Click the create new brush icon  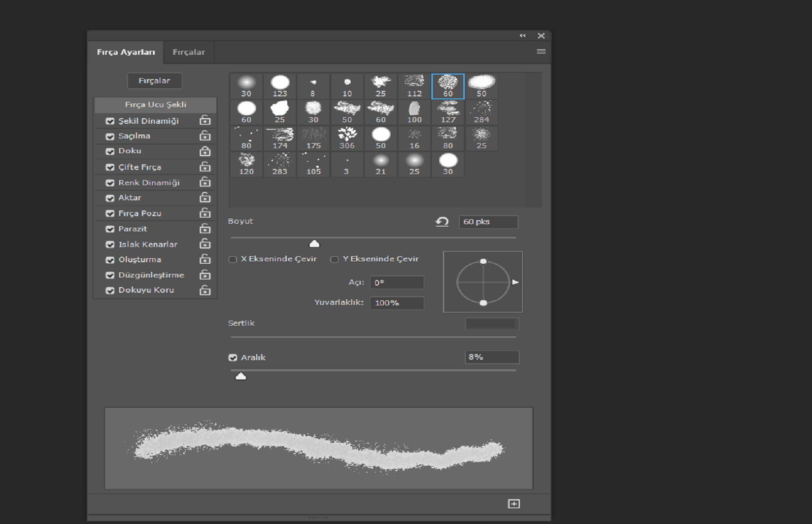coord(514,504)
